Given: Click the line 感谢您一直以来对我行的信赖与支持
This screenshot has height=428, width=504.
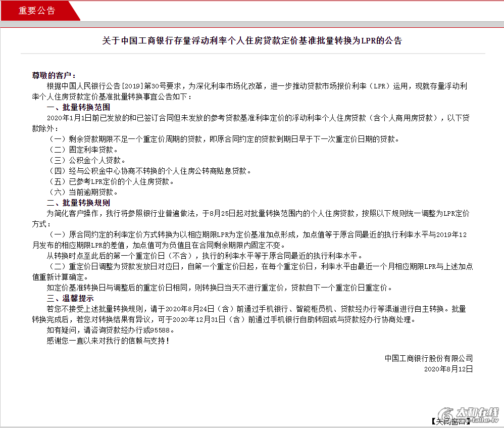Looking at the screenshot, I should point(108,341).
